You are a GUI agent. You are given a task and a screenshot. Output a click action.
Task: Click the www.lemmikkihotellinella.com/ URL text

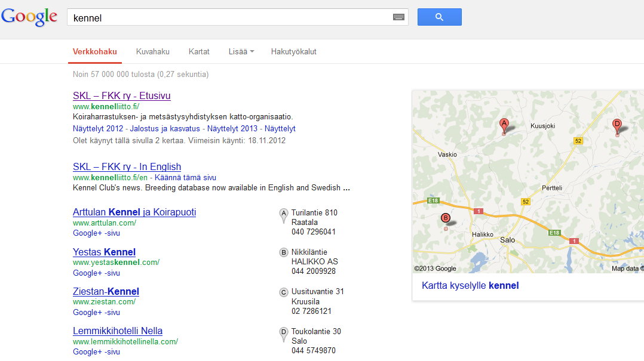pyautogui.click(x=125, y=341)
